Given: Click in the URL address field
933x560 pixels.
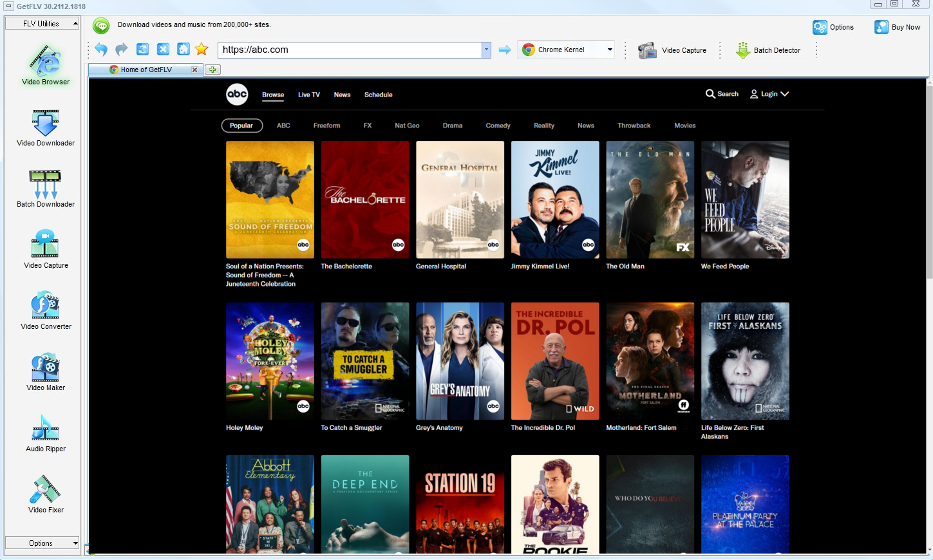Looking at the screenshot, I should click(350, 50).
